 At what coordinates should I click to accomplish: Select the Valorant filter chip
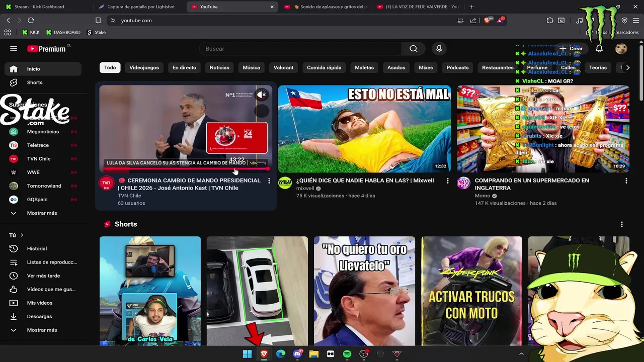pyautogui.click(x=283, y=67)
